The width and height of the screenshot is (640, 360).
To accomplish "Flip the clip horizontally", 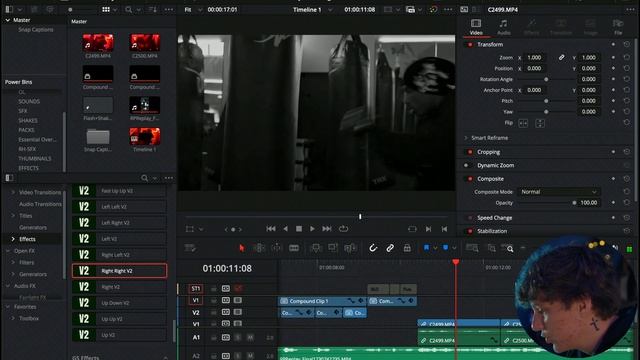I will [523, 123].
